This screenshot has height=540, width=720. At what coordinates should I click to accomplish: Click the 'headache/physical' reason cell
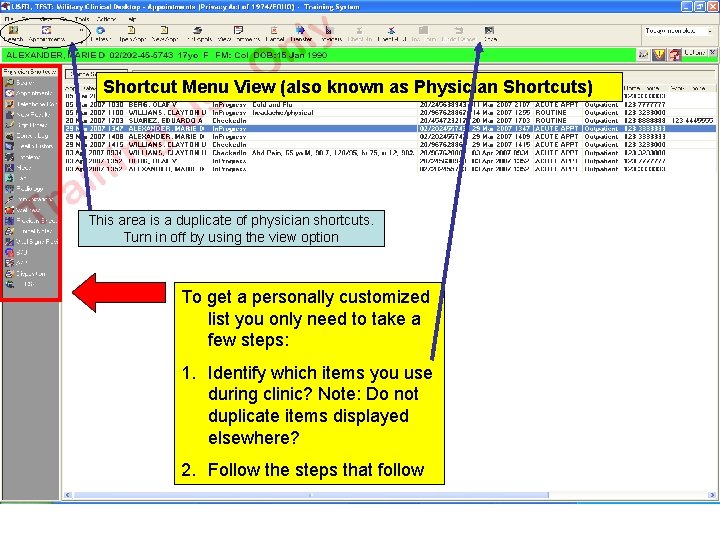tap(282, 112)
